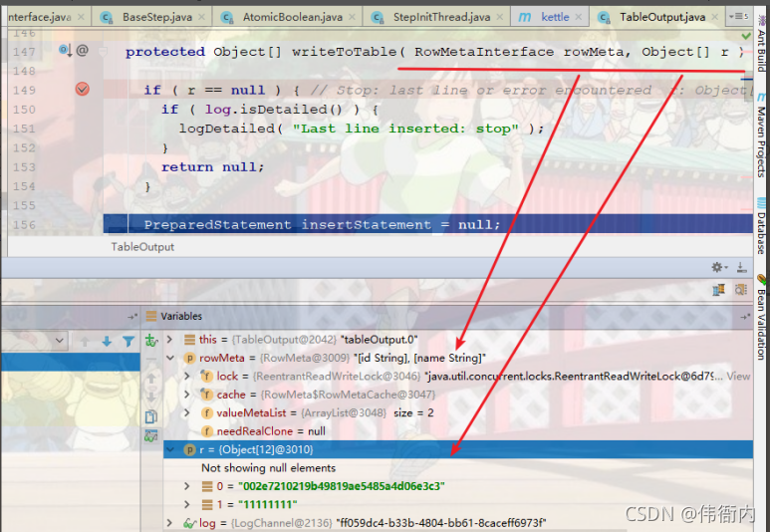Click the logDetailed call on line 151
This screenshot has width=770, height=532.
pos(362,129)
